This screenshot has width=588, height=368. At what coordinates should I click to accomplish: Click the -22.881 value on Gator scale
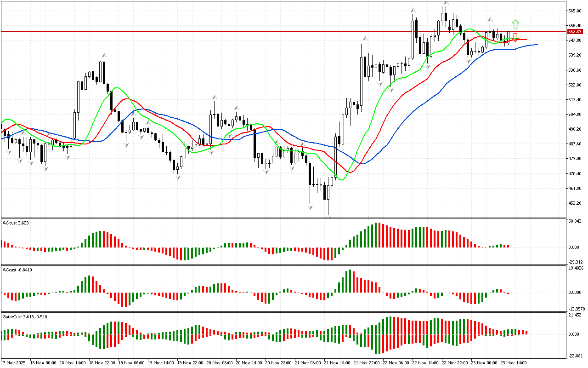coord(576,356)
